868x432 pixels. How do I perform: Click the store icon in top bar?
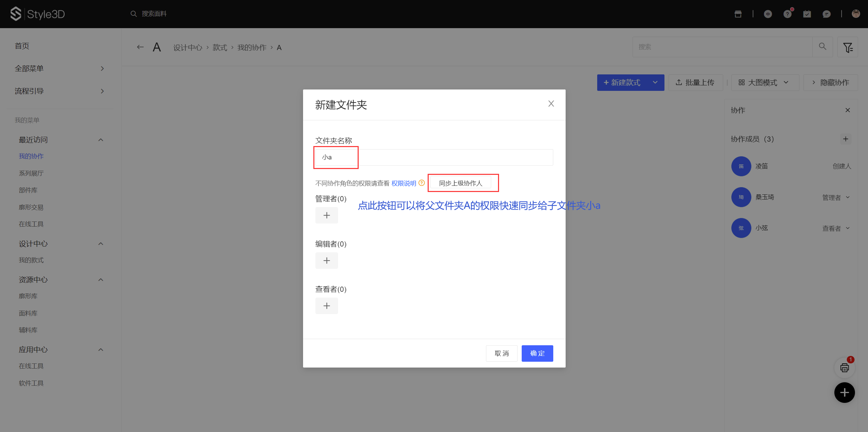[x=738, y=14]
